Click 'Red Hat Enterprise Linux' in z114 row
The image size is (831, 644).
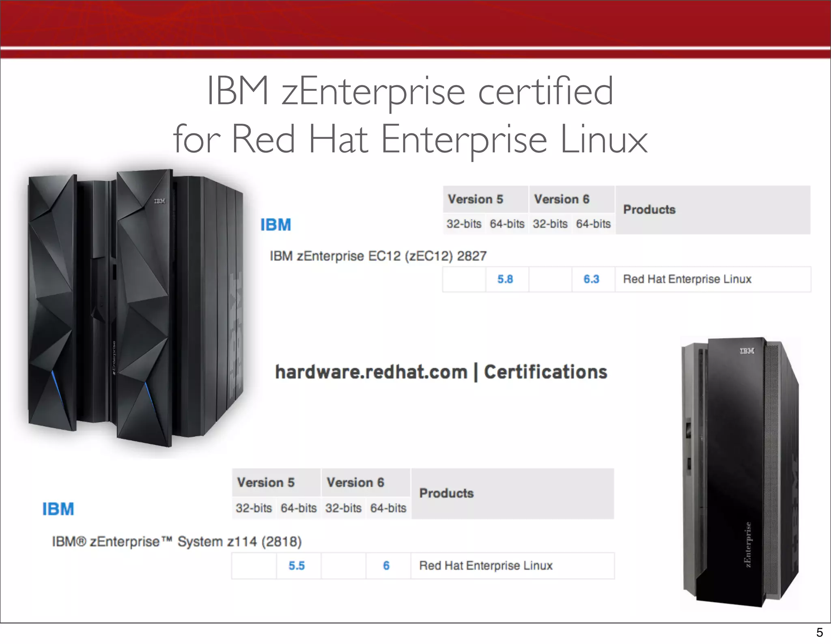click(486, 565)
